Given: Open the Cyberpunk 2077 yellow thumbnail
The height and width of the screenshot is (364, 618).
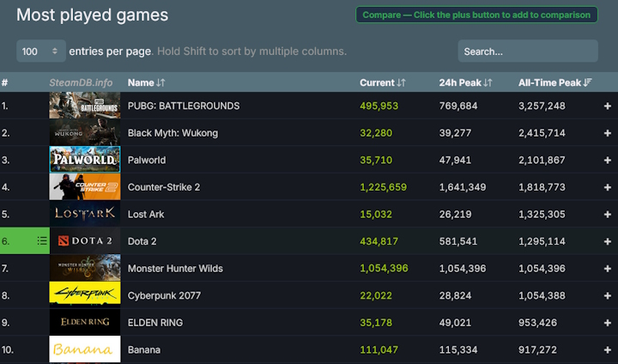Looking at the screenshot, I should pyautogui.click(x=85, y=295).
